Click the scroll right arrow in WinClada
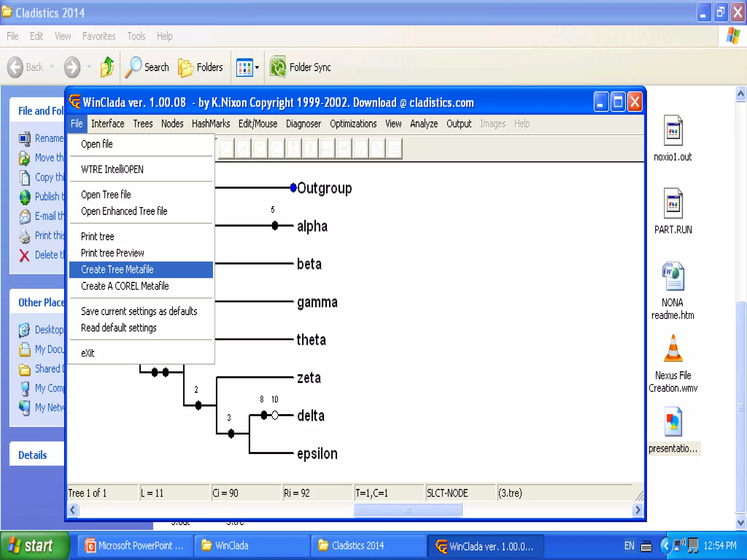 pyautogui.click(x=637, y=510)
